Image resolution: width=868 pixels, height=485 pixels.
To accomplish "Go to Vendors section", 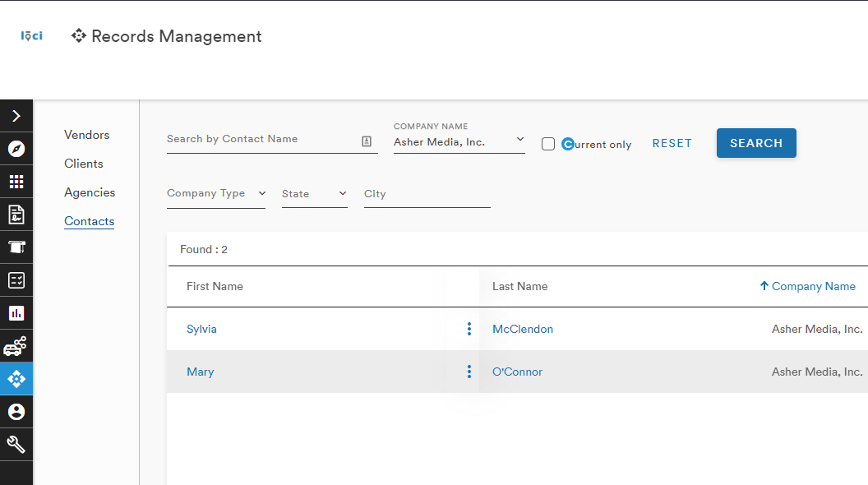I will (x=87, y=135).
